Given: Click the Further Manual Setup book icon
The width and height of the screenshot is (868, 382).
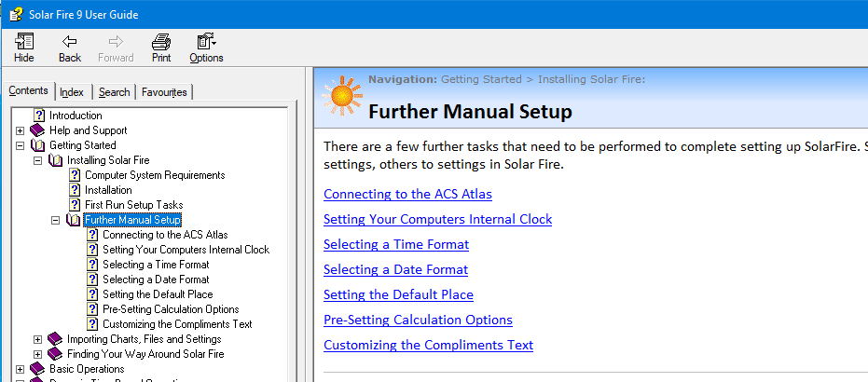Looking at the screenshot, I should coord(73,220).
